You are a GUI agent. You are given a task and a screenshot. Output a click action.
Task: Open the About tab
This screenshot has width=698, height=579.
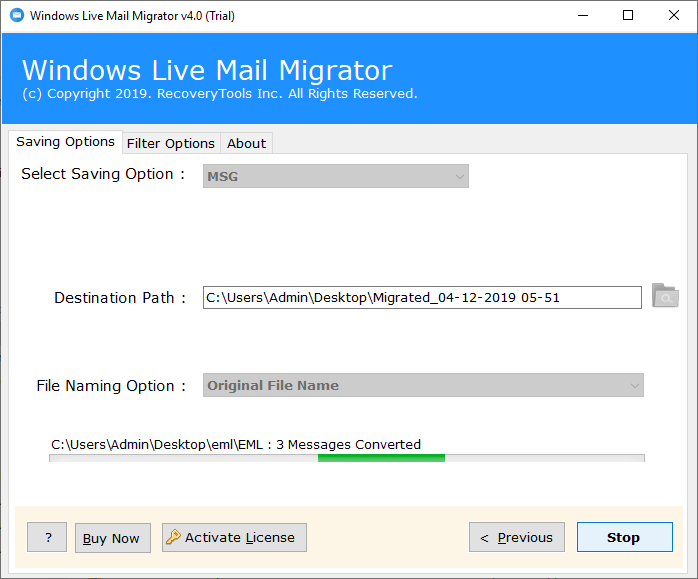[x=246, y=143]
